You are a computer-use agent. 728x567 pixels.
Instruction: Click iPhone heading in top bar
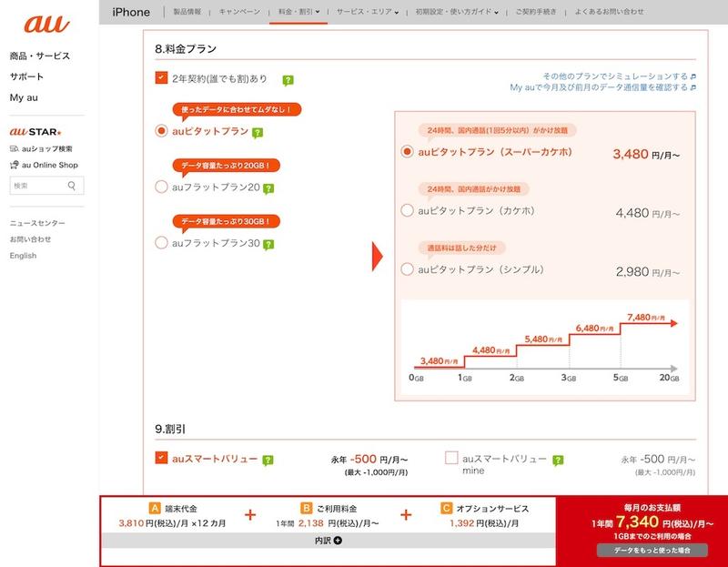pos(131,12)
